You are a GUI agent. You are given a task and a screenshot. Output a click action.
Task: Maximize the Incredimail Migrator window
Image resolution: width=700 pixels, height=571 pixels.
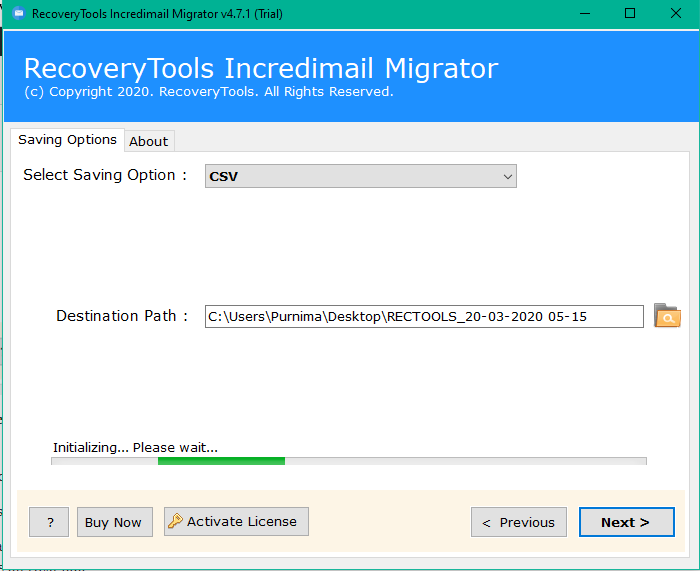[630, 13]
